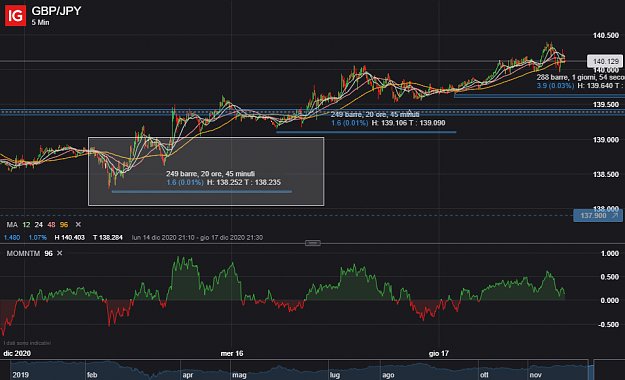
Task: Click the apr marker in the bottom navigator
Action: (188, 375)
